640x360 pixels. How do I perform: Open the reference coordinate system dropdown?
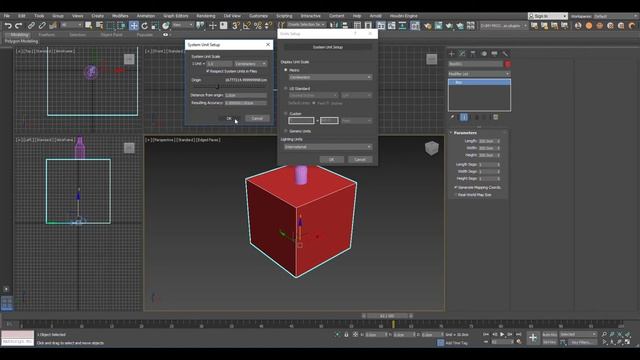[x=182, y=25]
